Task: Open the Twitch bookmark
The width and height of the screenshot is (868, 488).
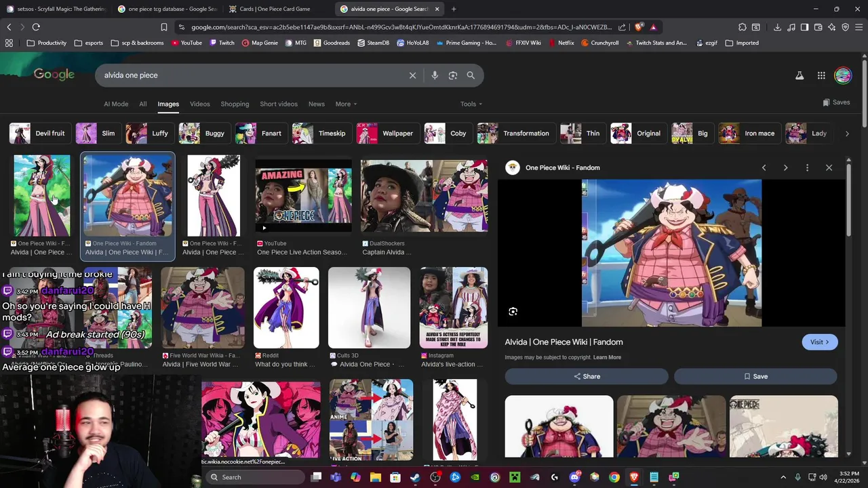Action: click(x=221, y=43)
